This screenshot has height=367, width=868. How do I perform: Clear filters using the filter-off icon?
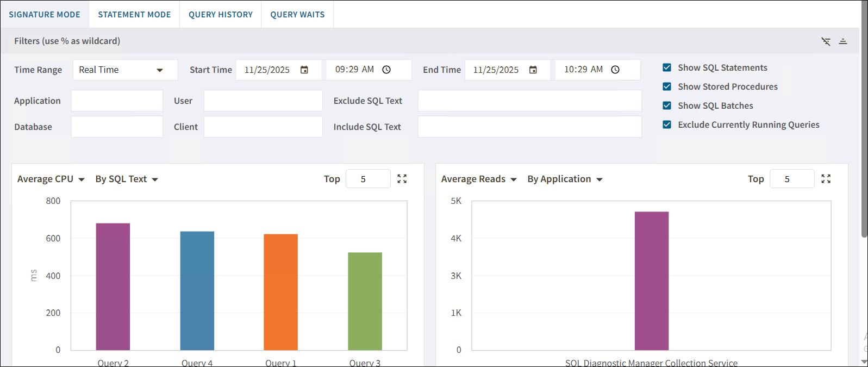pos(826,41)
